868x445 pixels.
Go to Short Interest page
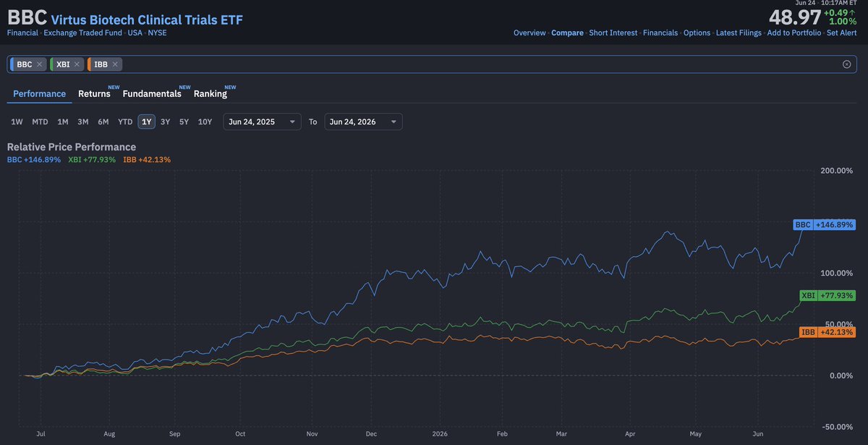click(x=613, y=33)
